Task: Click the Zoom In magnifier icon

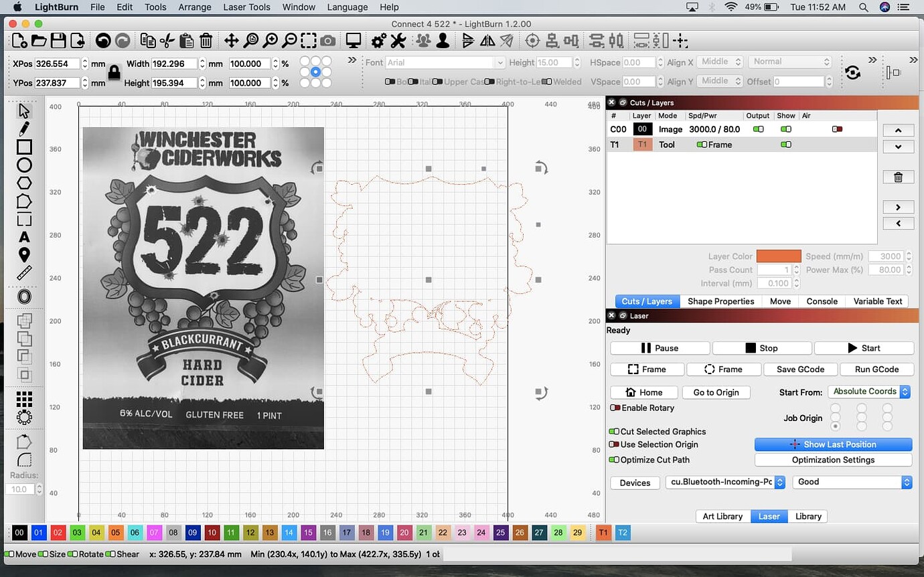Action: [270, 41]
